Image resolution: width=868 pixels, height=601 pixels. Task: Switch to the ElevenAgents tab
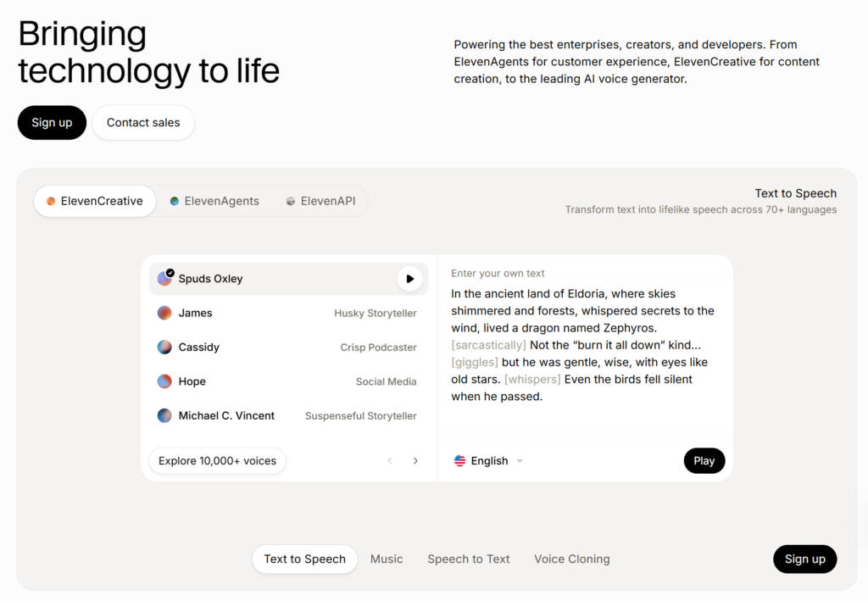[214, 201]
